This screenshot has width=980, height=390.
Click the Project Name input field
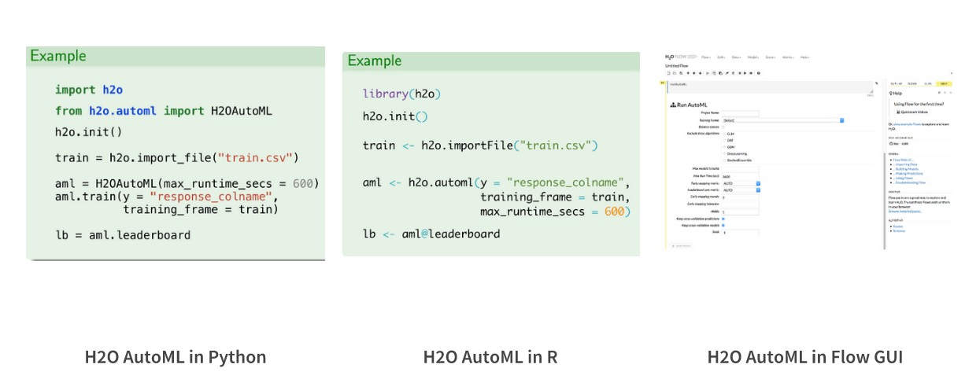click(741, 113)
